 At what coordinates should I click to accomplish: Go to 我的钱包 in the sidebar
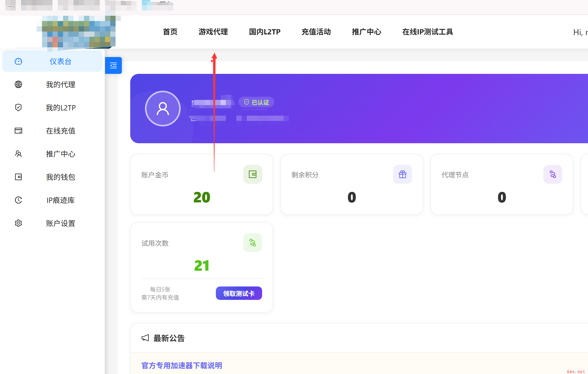pos(52,177)
